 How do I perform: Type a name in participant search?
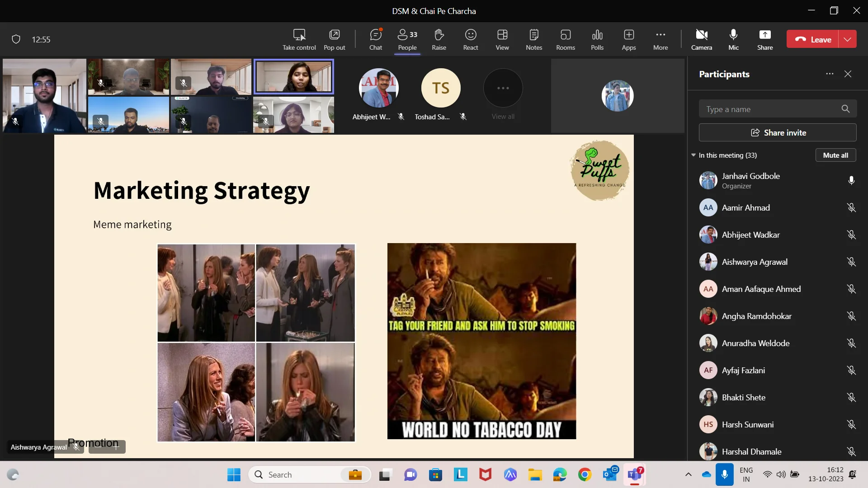point(778,109)
